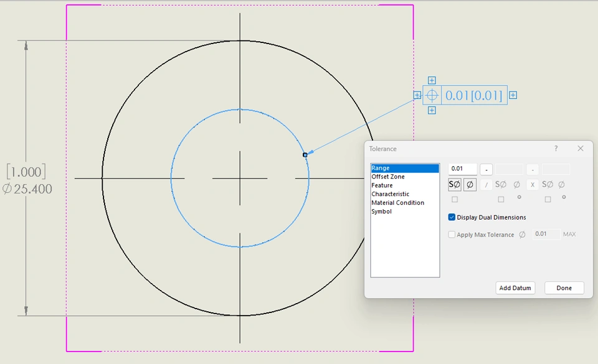Click the Done button

564,288
